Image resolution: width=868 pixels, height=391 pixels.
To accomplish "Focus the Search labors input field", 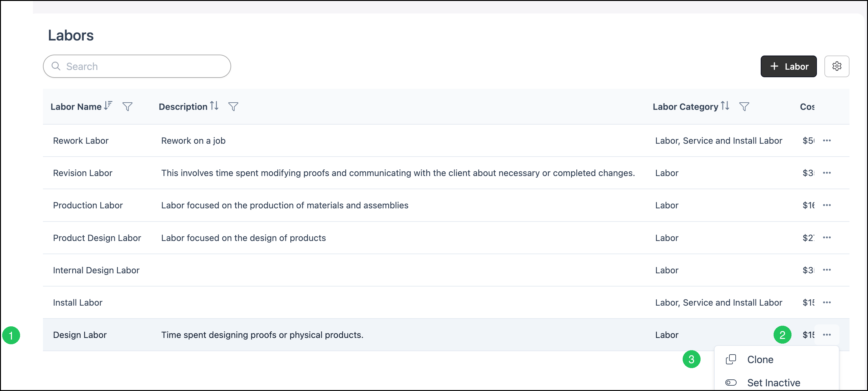I will pyautogui.click(x=137, y=66).
